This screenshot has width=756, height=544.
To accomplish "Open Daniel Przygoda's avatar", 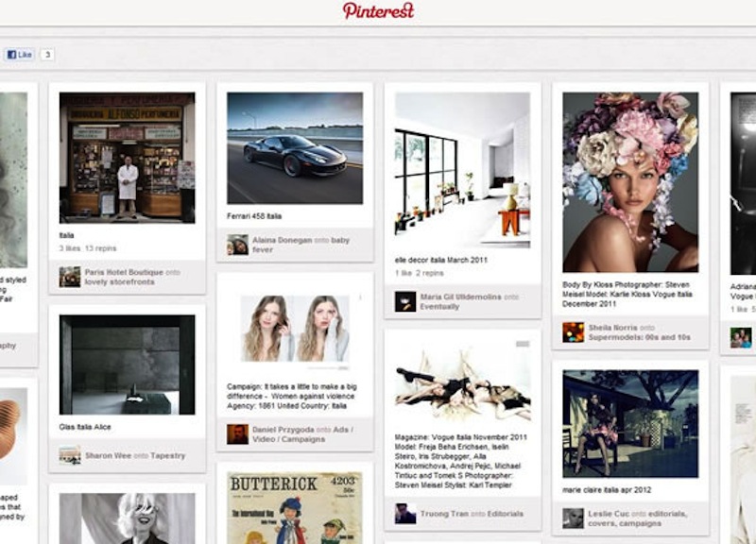I will pyautogui.click(x=238, y=434).
